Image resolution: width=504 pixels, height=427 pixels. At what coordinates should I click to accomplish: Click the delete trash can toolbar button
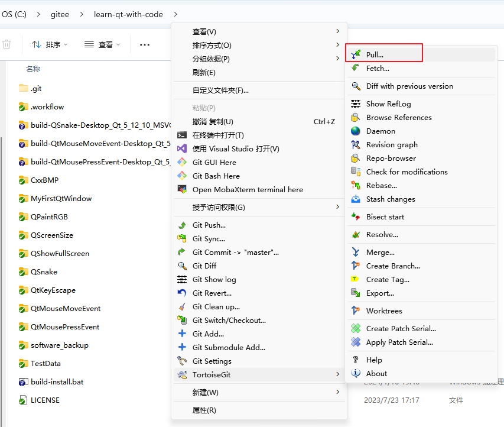pyautogui.click(x=6, y=44)
